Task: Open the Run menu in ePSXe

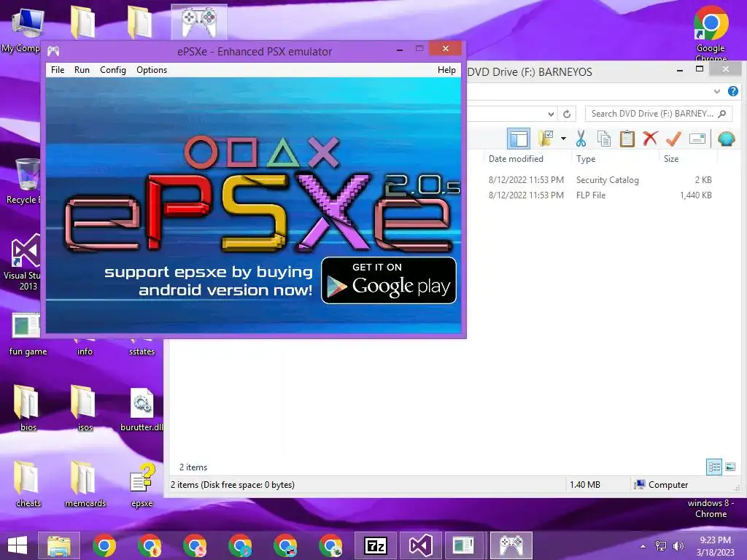Action: point(82,70)
